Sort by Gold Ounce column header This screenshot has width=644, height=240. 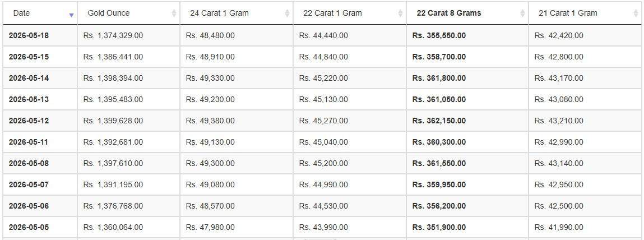click(108, 13)
